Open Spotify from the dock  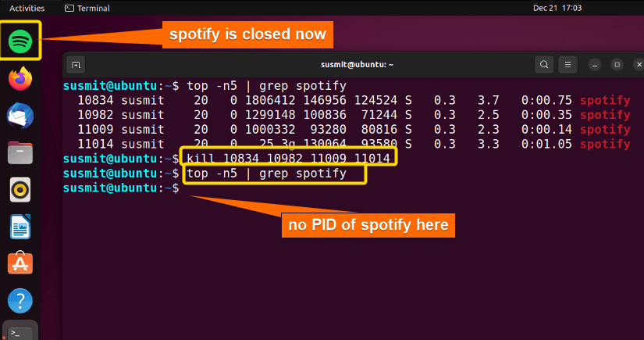(20, 41)
